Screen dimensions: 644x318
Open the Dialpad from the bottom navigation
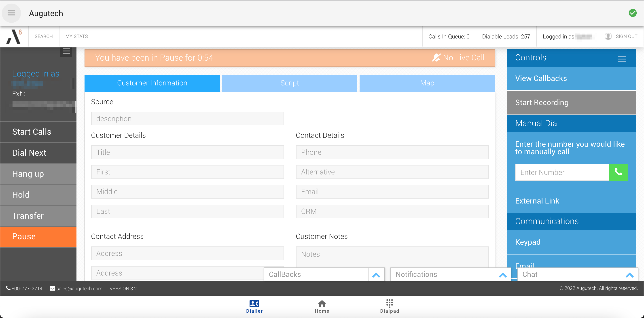tap(389, 306)
